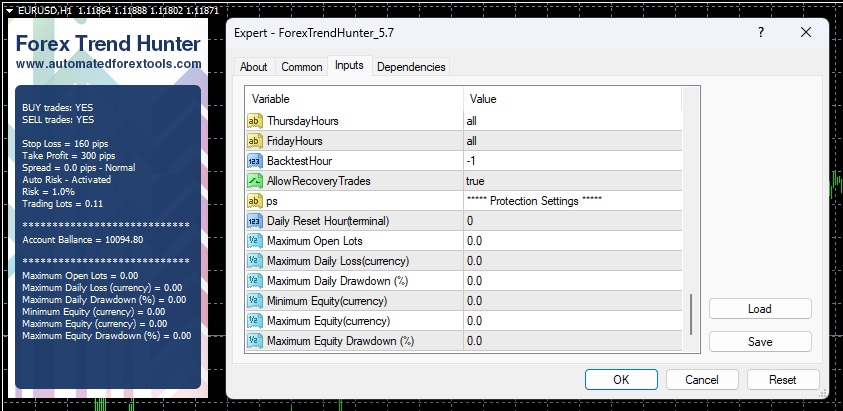Select the AllowRecoveryTrades variable name
The height and width of the screenshot is (411, 843).
(319, 181)
